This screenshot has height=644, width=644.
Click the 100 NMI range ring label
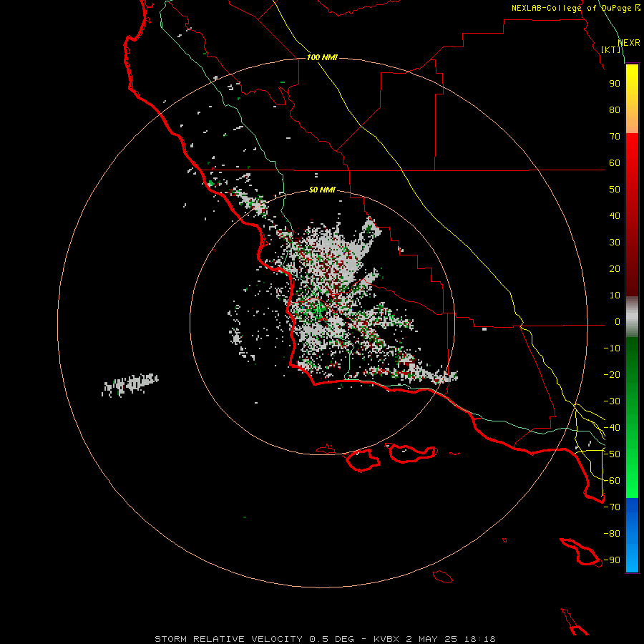(x=322, y=57)
